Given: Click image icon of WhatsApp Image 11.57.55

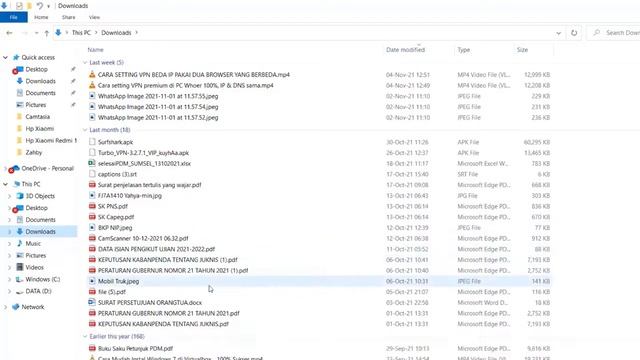Looking at the screenshot, I should point(92,96).
